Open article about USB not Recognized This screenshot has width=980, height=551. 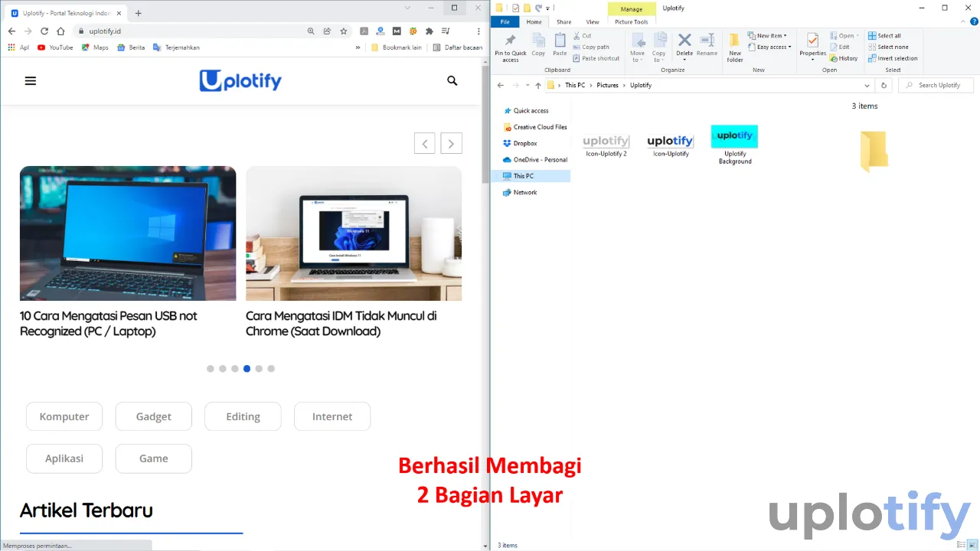click(109, 324)
